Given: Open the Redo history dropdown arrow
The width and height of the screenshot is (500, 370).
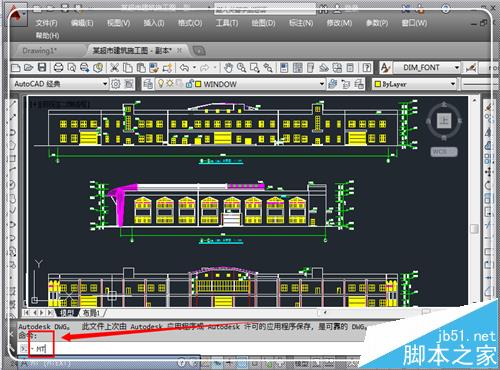Looking at the screenshot, I should pos(215,68).
